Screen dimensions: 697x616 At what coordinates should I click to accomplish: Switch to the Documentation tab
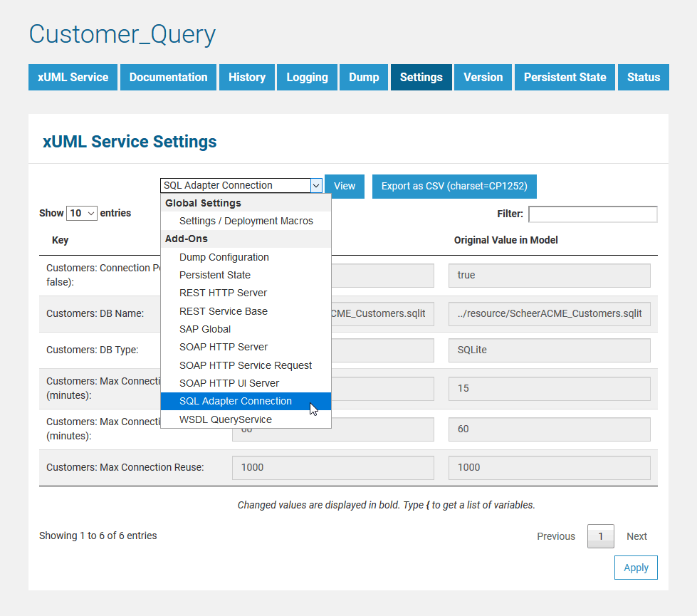click(168, 77)
